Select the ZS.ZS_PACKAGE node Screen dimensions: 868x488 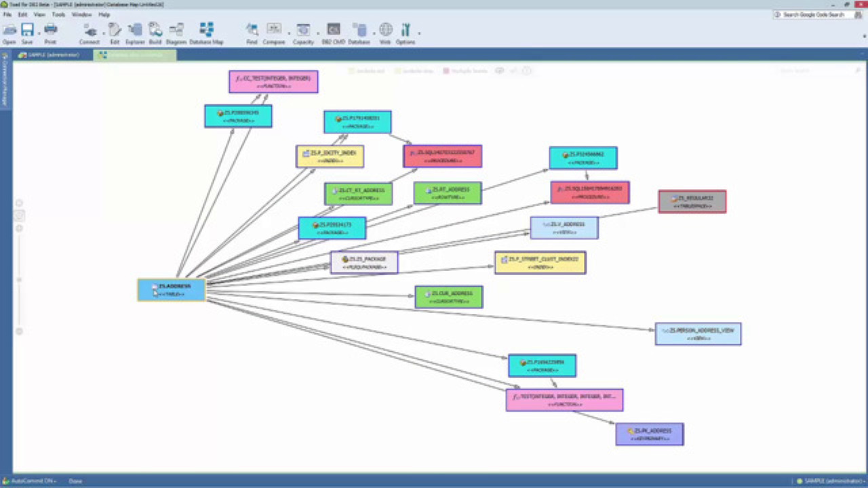click(x=364, y=262)
